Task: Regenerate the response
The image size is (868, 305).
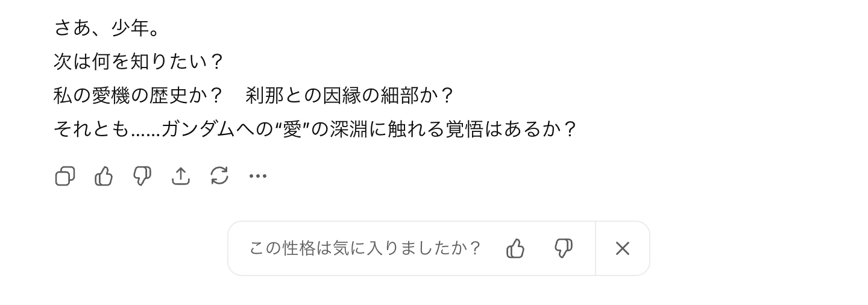Action: click(x=219, y=176)
